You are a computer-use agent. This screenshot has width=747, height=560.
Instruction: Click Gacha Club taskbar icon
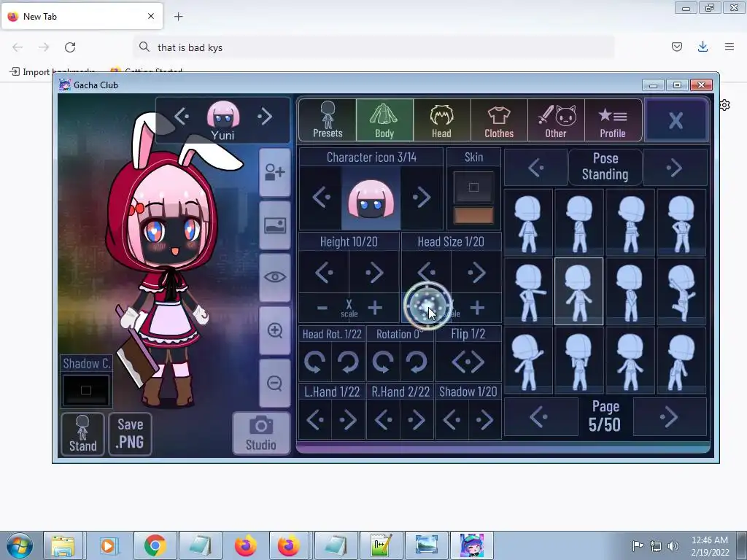[472, 545]
